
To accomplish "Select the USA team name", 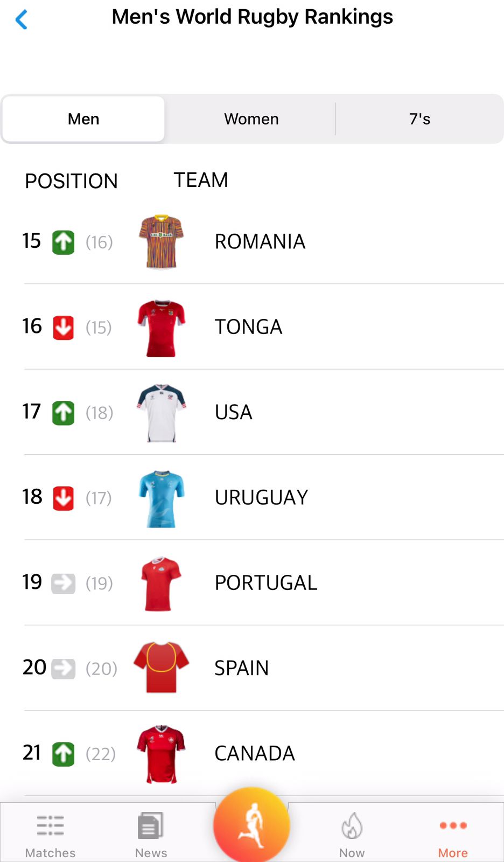I will pyautogui.click(x=234, y=413).
